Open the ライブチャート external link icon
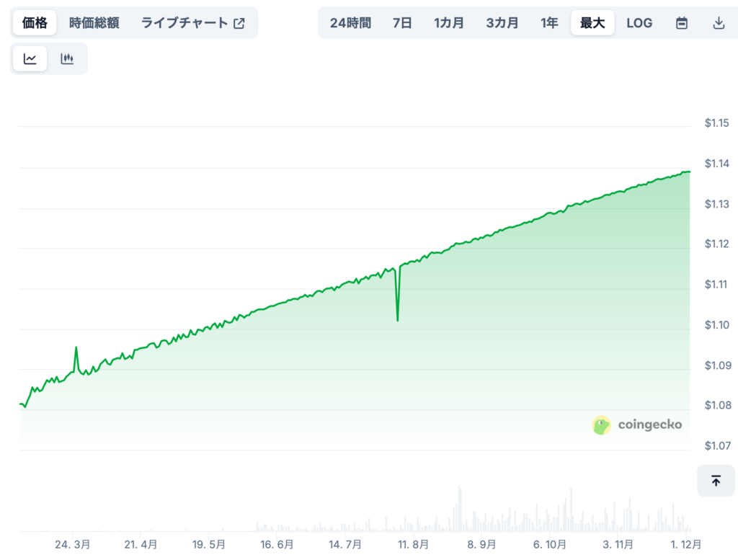This screenshot has width=738, height=560. point(239,22)
